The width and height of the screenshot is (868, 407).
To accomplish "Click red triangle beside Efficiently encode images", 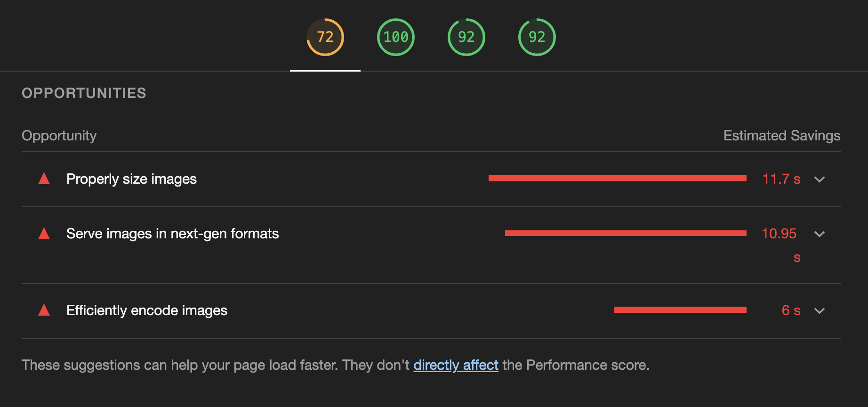I will [x=44, y=310].
